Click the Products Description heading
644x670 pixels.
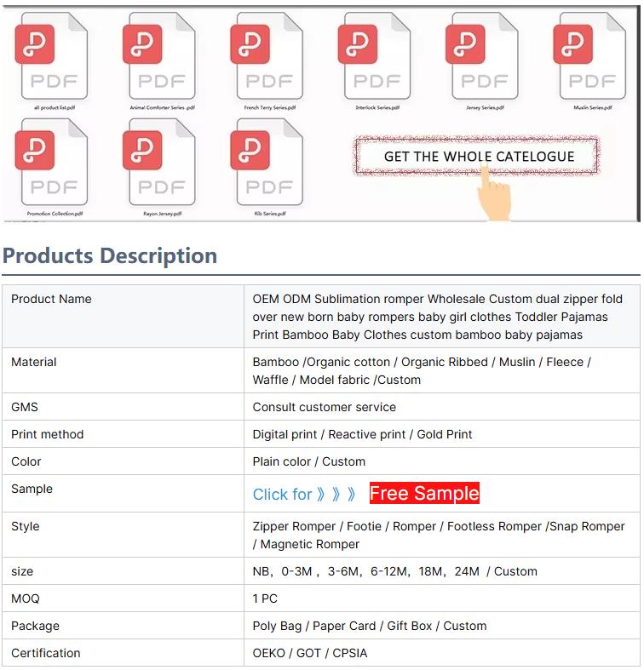[x=110, y=255]
